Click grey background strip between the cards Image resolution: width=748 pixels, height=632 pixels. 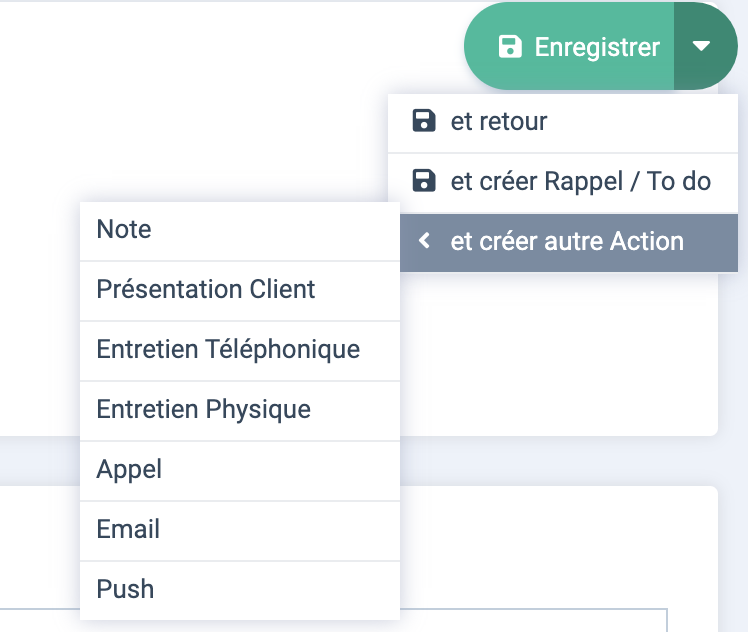(558, 461)
